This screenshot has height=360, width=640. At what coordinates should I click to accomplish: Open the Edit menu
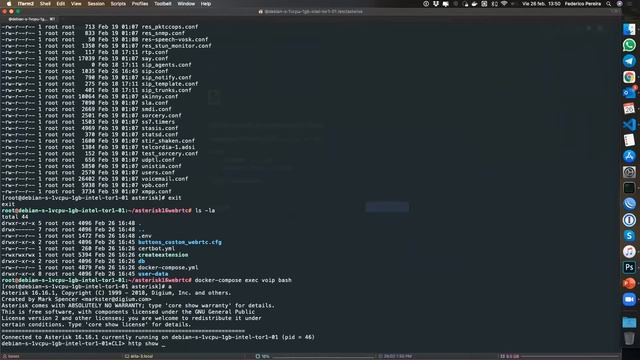coord(61,4)
